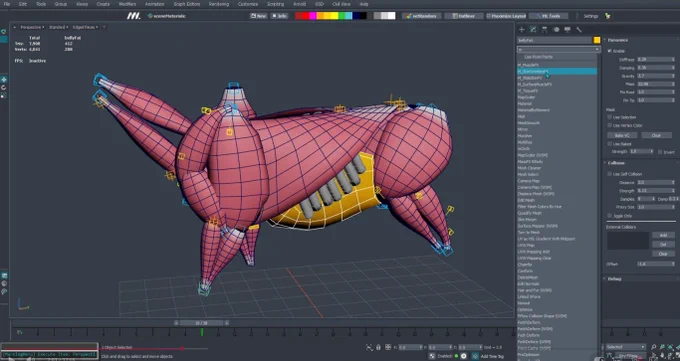Select Edit Mesh in the modifier list
Image resolution: width=680 pixels, height=361 pixels.
526,200
